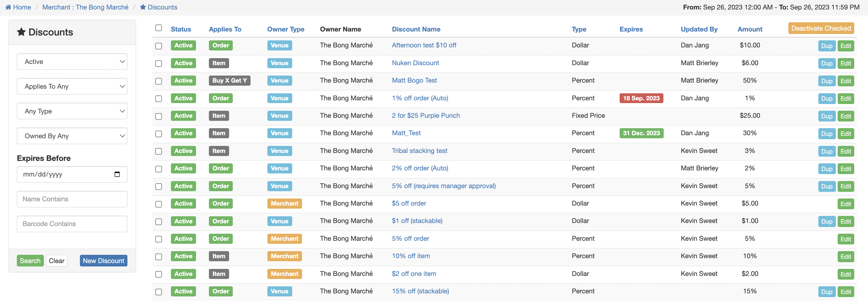Screen dimensions: 868x301
Task: Check the 15% off (stackable) row checkbox
Action: click(x=158, y=292)
